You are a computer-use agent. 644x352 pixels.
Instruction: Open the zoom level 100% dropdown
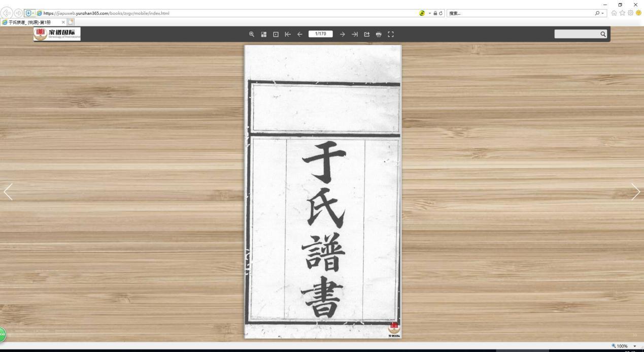[634, 346]
